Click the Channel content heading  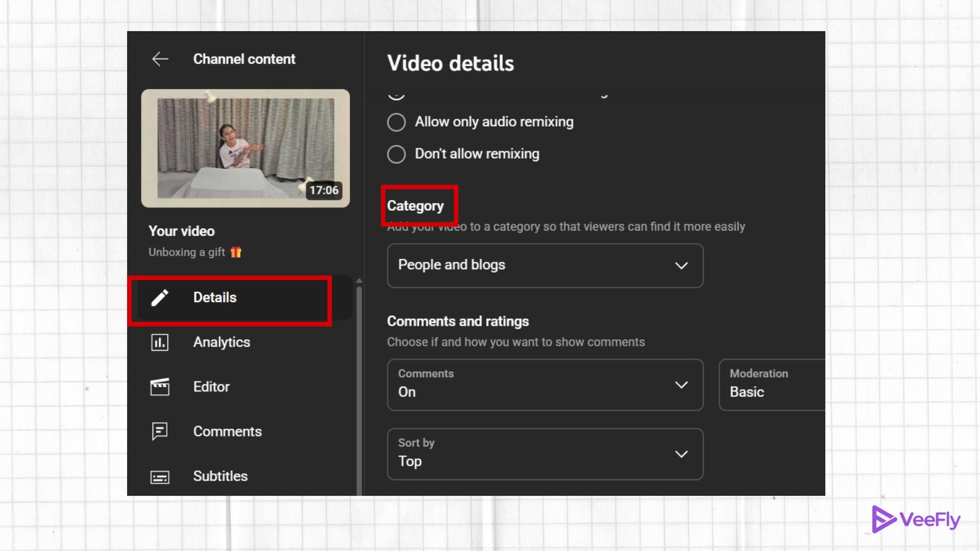coord(244,59)
